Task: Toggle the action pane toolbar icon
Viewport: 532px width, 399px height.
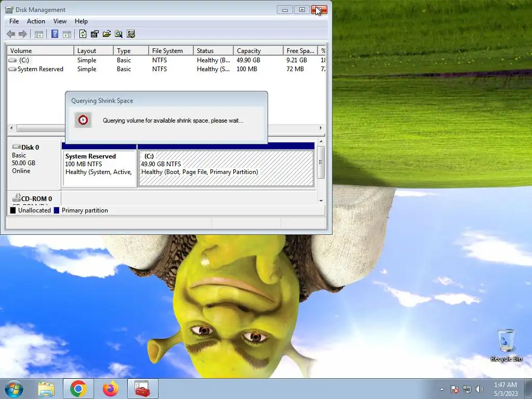Action: tap(67, 34)
